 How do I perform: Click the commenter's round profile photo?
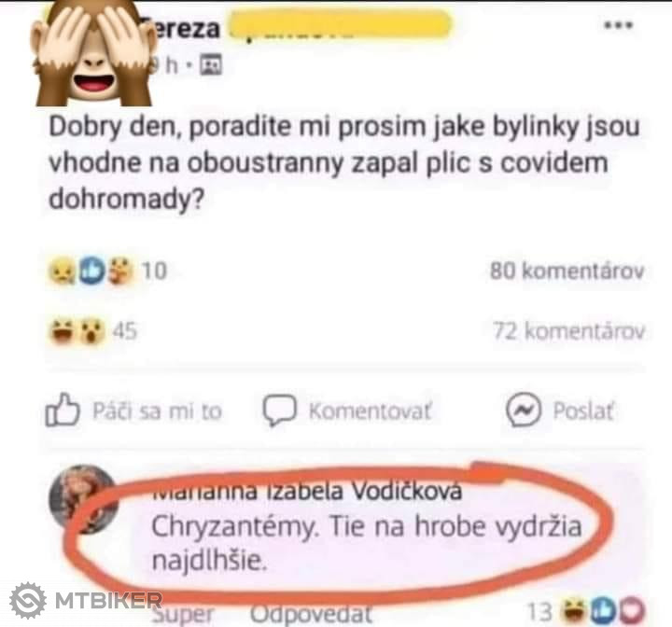point(84,499)
